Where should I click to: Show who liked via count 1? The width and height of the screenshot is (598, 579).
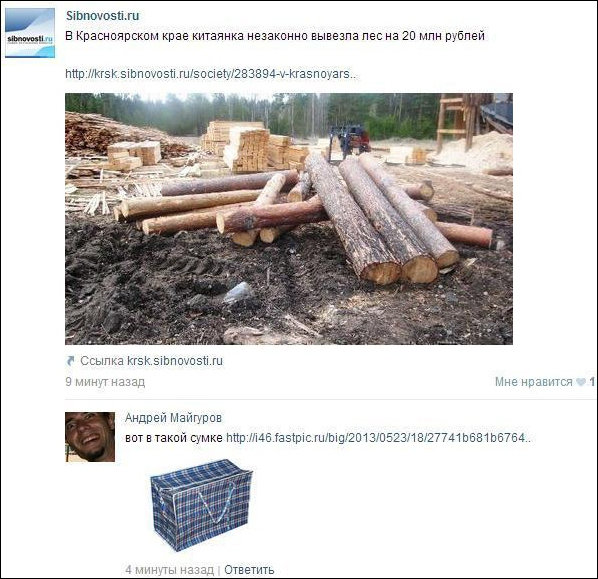tap(592, 382)
